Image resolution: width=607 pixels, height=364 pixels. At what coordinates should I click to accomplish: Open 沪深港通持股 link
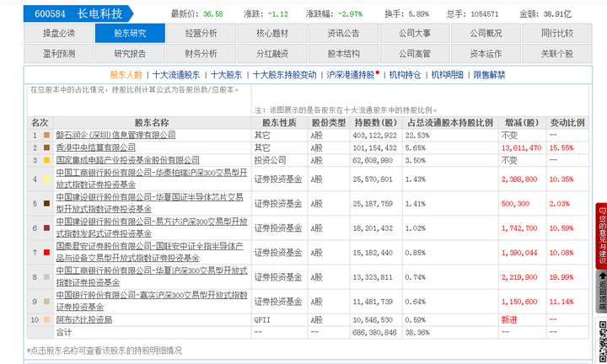(351, 75)
